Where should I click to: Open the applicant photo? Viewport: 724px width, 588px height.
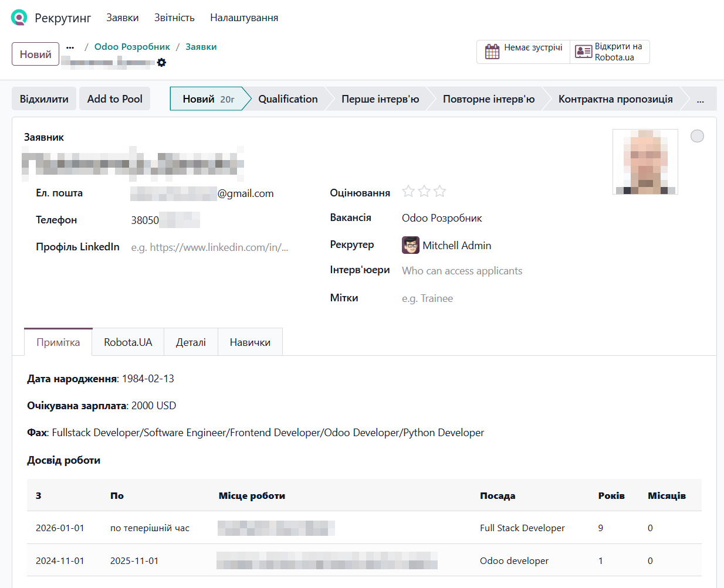point(645,162)
